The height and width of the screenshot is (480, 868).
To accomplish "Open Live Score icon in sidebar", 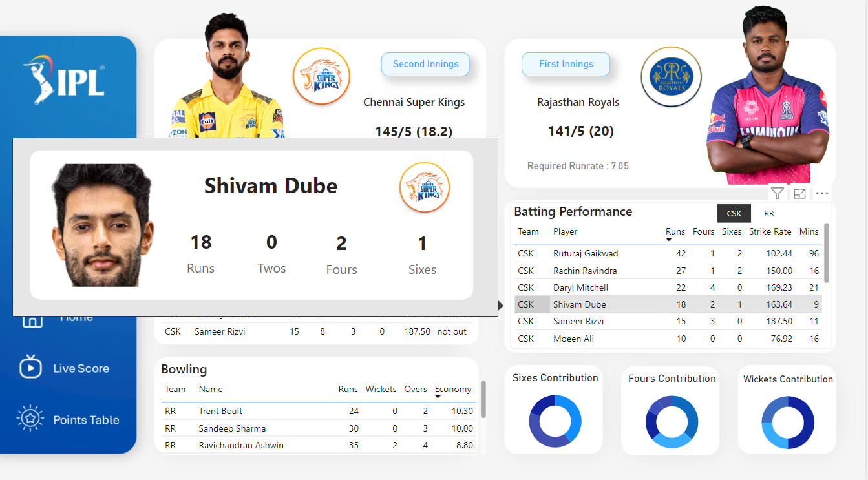I will (29, 367).
